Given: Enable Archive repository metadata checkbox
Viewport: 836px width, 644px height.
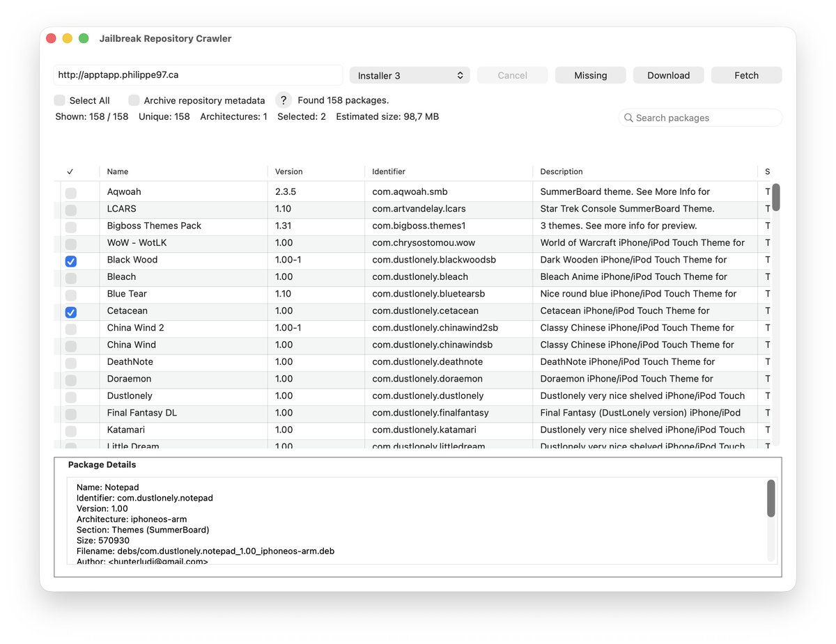Looking at the screenshot, I should [134, 100].
